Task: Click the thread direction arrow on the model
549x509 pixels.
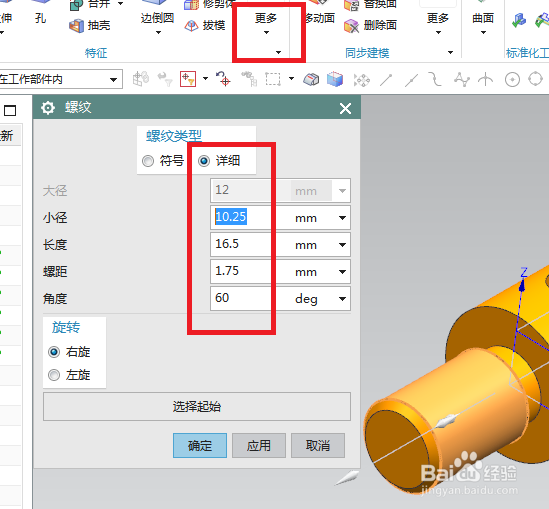Action: [x=445, y=421]
